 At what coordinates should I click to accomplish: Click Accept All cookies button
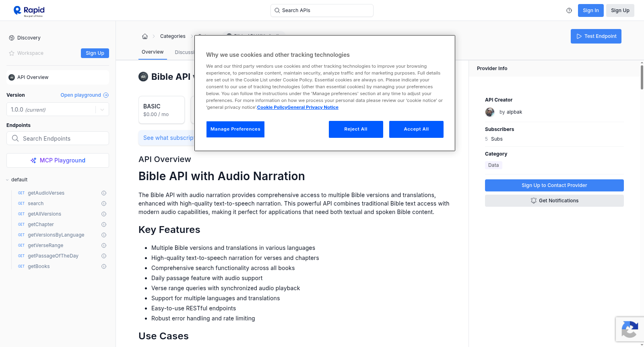click(x=416, y=129)
